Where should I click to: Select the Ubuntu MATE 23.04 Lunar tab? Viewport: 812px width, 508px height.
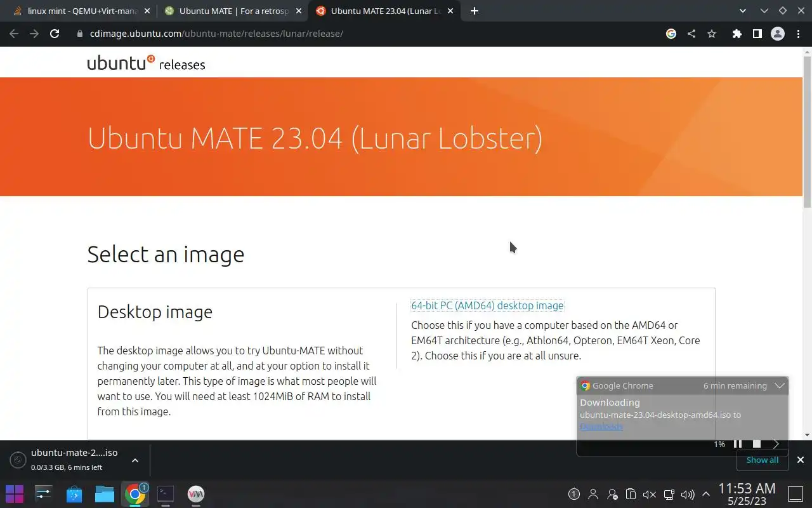(x=384, y=11)
